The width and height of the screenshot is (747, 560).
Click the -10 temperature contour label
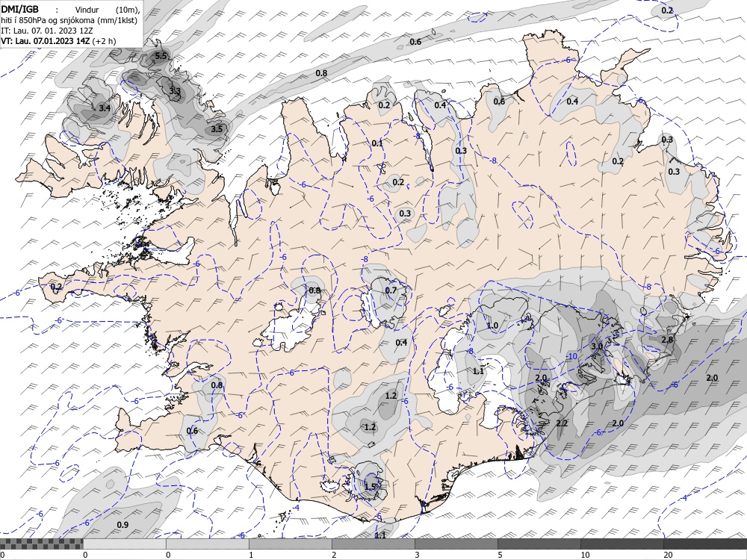pos(571,357)
